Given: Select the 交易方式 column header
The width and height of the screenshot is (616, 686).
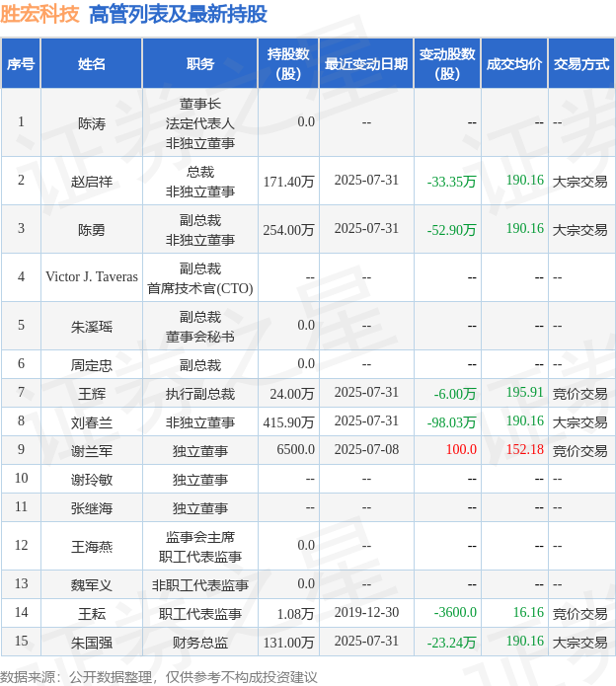Looking at the screenshot, I should [x=581, y=64].
